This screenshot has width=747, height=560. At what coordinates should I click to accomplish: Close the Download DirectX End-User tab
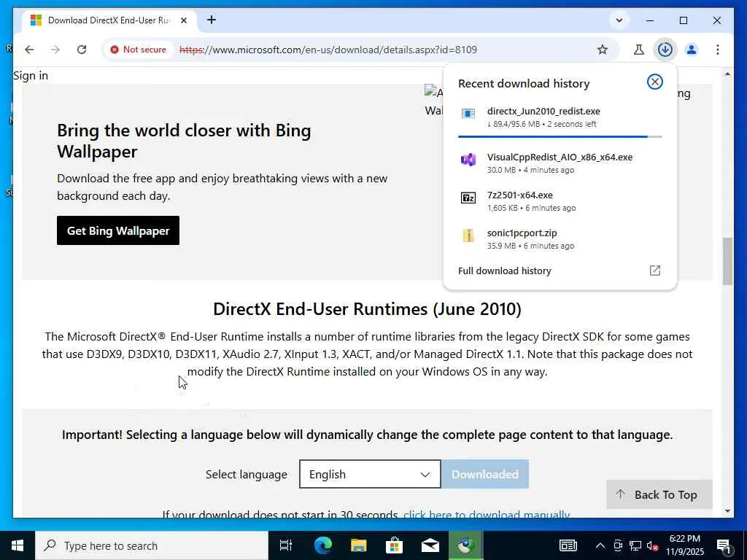click(184, 20)
